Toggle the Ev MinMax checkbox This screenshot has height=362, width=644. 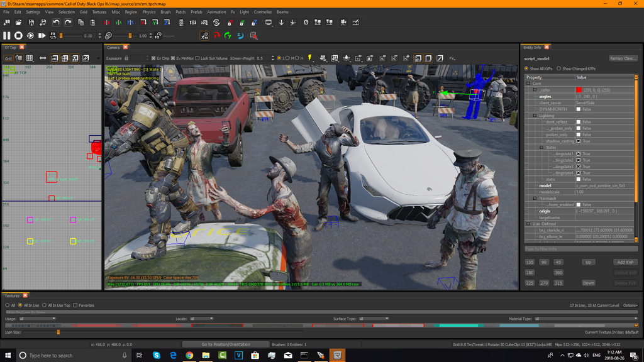(173, 58)
